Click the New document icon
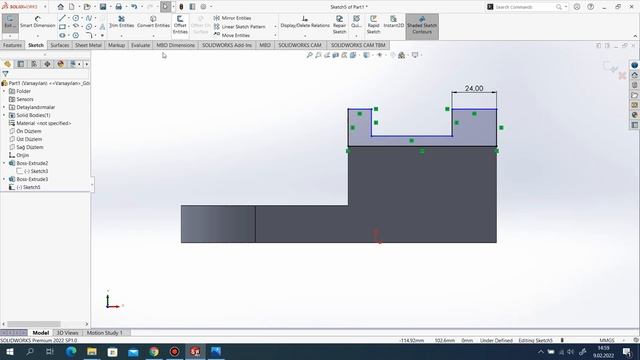This screenshot has width=640, height=360. (x=71, y=7)
